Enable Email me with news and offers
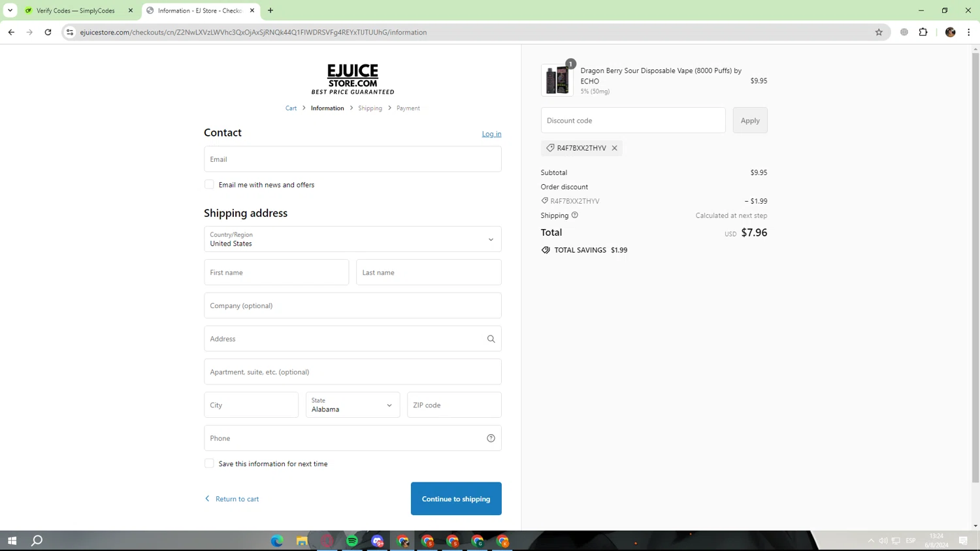Screen dimensions: 980x551 tap(209, 185)
